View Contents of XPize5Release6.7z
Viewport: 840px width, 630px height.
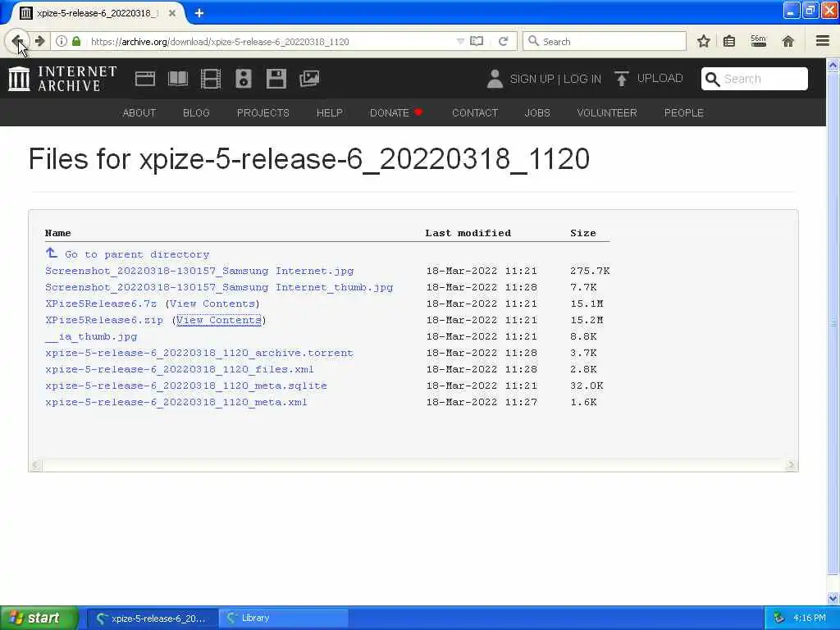(212, 304)
